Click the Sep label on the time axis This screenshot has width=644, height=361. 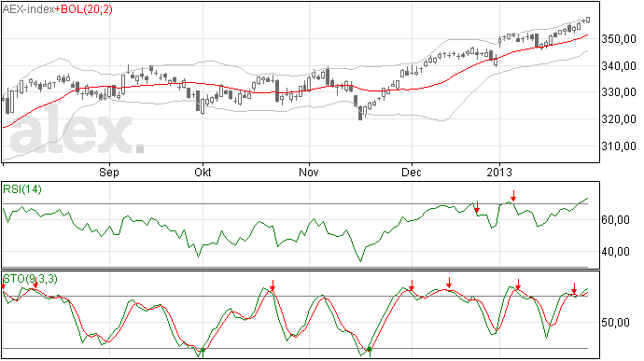point(109,172)
